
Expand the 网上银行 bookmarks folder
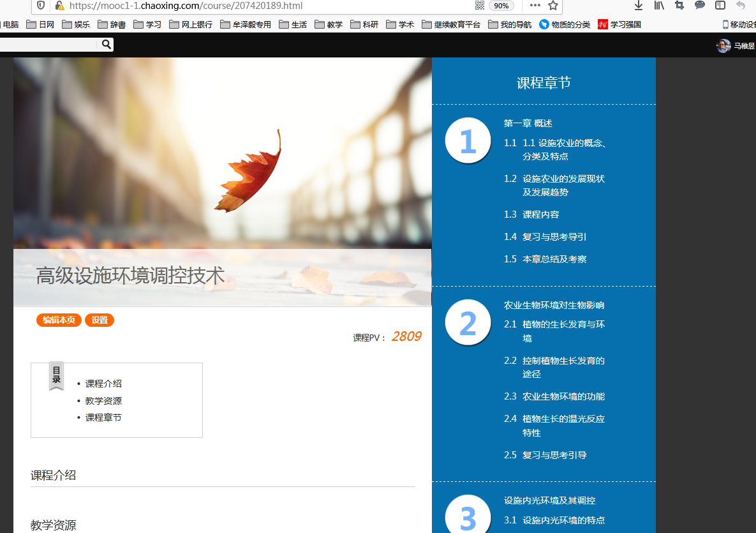point(191,25)
